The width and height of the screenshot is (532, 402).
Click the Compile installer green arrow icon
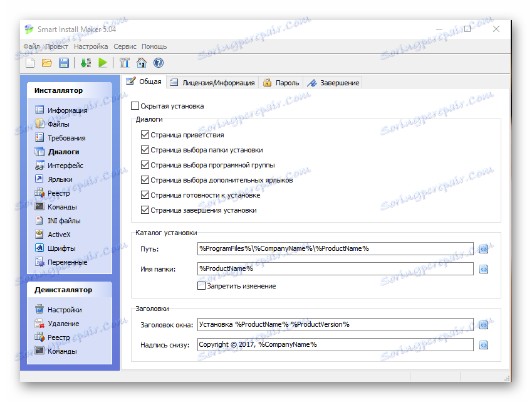click(x=85, y=63)
